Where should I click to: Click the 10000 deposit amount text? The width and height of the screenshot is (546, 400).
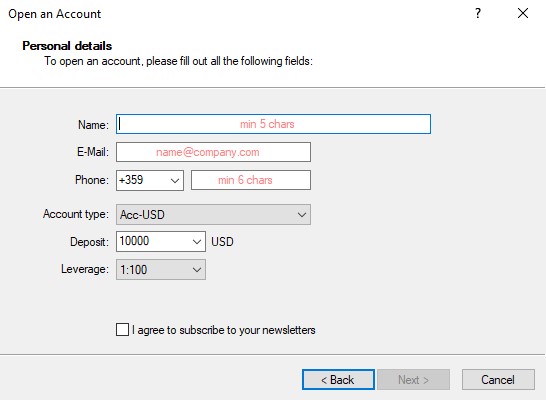(x=134, y=241)
